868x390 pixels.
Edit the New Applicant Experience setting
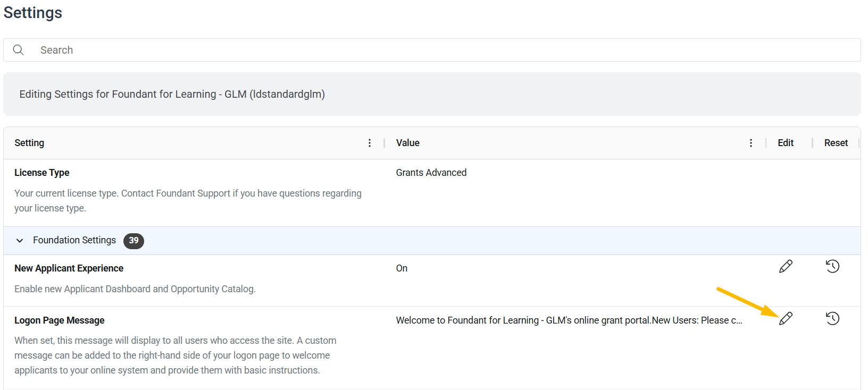(786, 266)
